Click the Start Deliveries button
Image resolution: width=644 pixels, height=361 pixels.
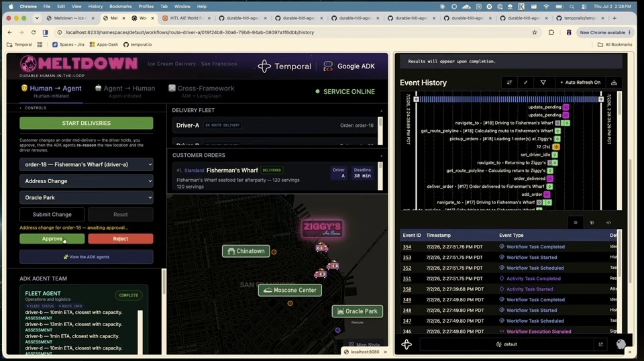pos(87,123)
